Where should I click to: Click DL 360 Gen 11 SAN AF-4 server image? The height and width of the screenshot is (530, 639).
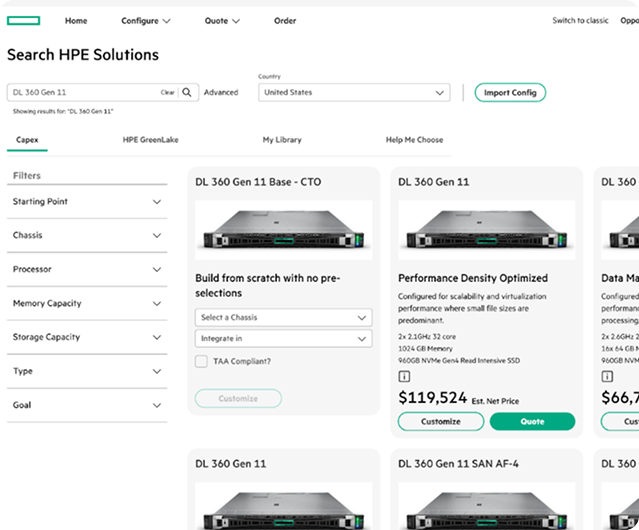[487, 506]
